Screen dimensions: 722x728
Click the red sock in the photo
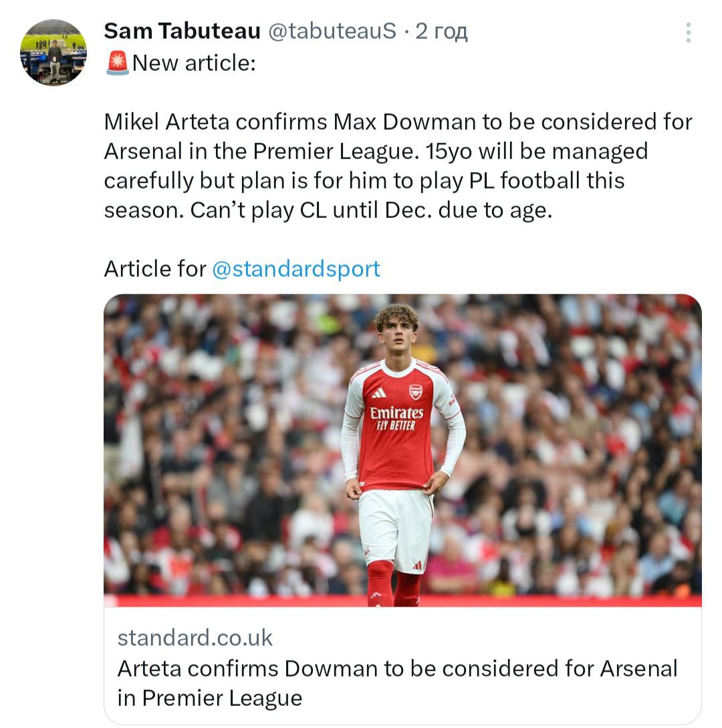380,583
